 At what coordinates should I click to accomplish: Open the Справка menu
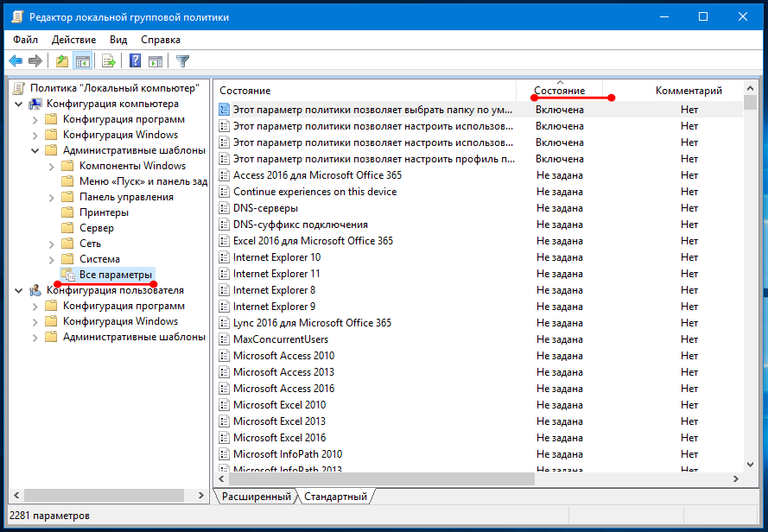161,40
